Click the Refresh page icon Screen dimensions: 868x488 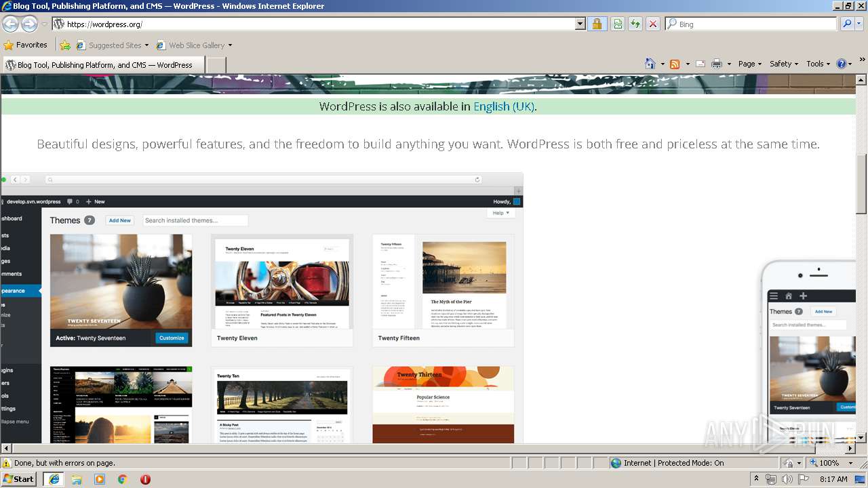pos(635,24)
